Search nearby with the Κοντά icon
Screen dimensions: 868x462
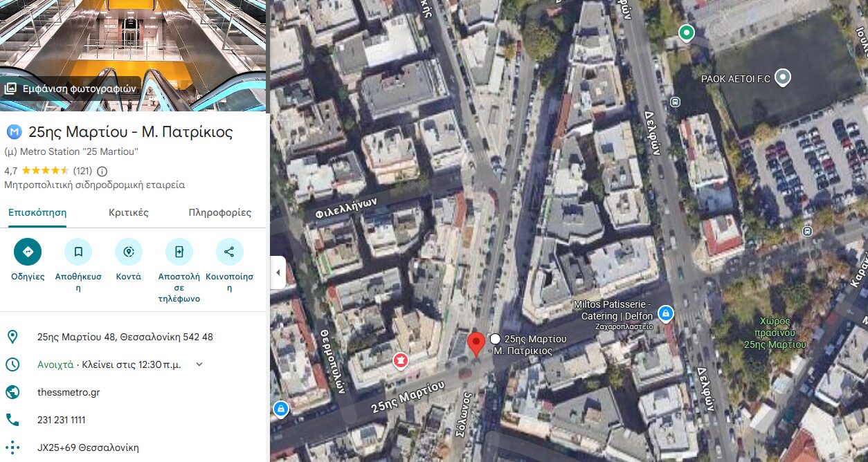click(129, 252)
